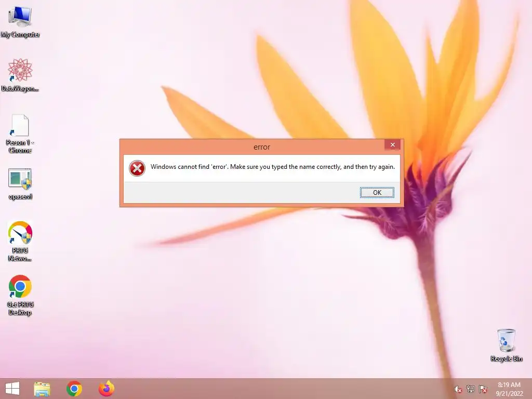The width and height of the screenshot is (532, 399).
Task: Select the opaservl desktop icon
Action: pos(20,183)
